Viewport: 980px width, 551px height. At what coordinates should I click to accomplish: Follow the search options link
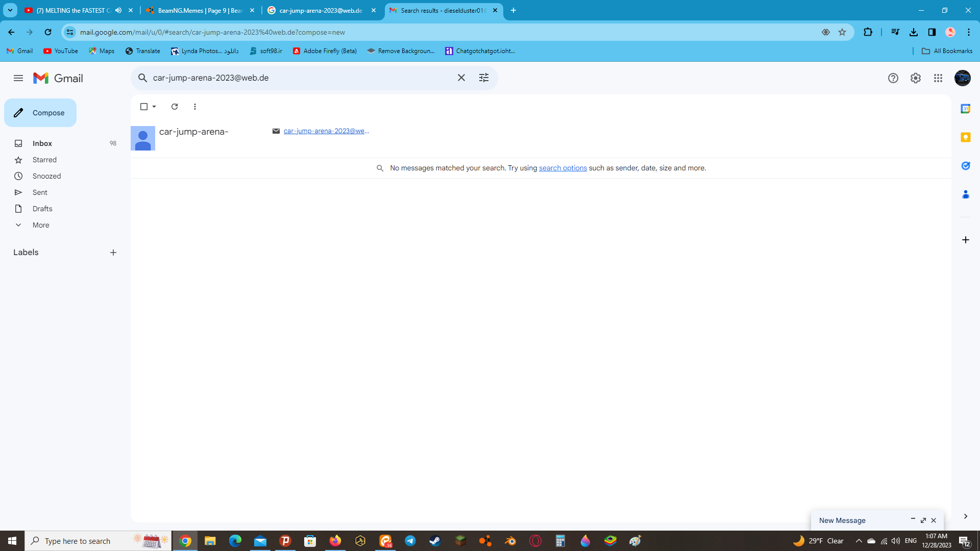pyautogui.click(x=562, y=168)
